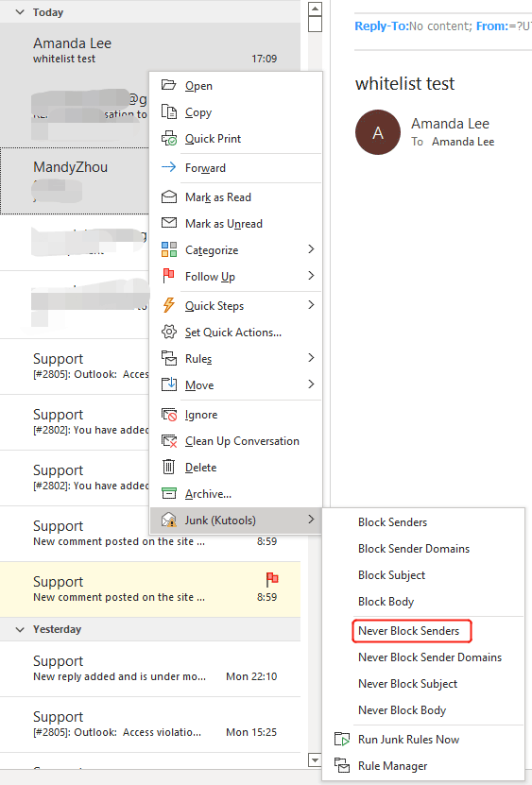
Task: Expand the Categorize submenu arrow
Action: click(311, 248)
